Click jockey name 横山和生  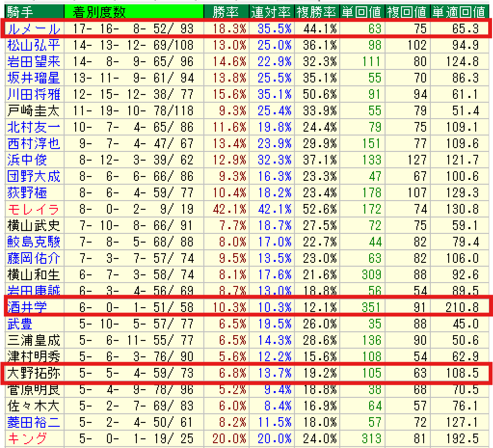(34, 274)
